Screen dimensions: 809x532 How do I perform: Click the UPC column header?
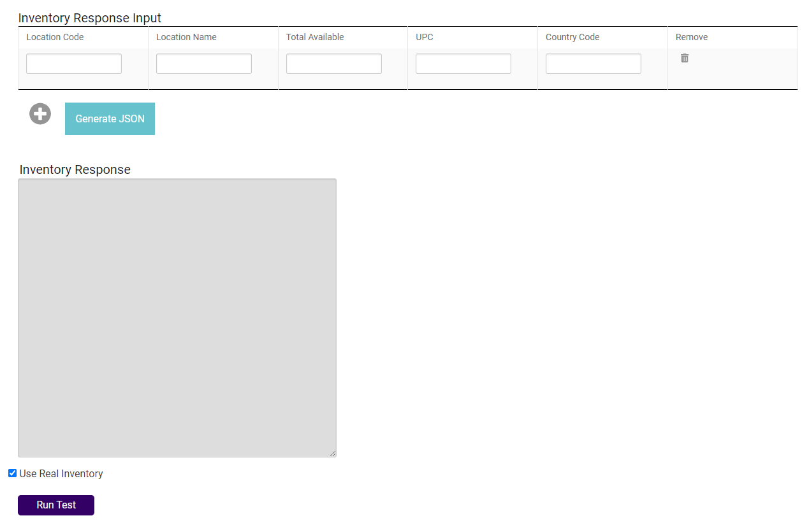coord(424,37)
